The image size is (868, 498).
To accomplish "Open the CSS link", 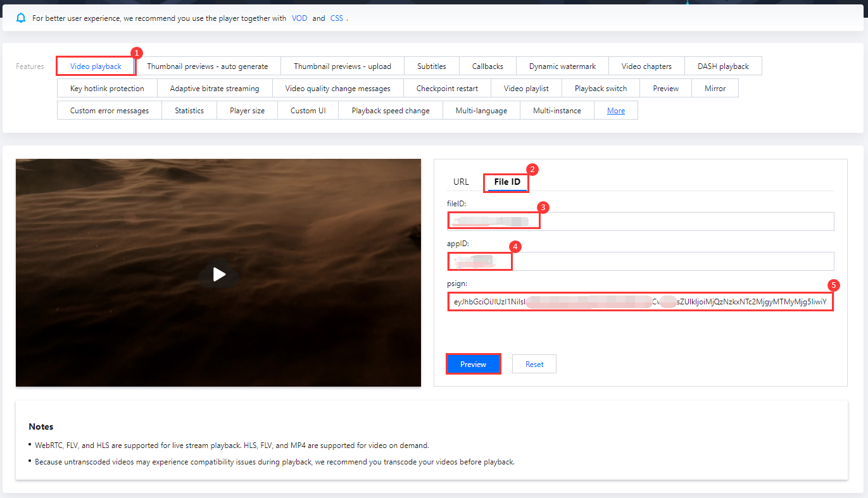I will (337, 18).
